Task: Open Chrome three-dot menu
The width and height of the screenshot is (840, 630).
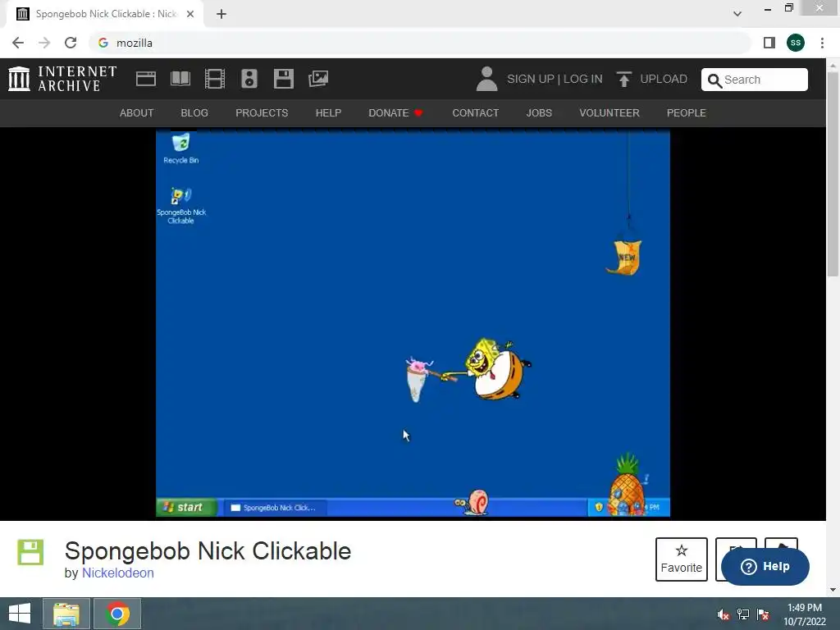Action: (822, 43)
